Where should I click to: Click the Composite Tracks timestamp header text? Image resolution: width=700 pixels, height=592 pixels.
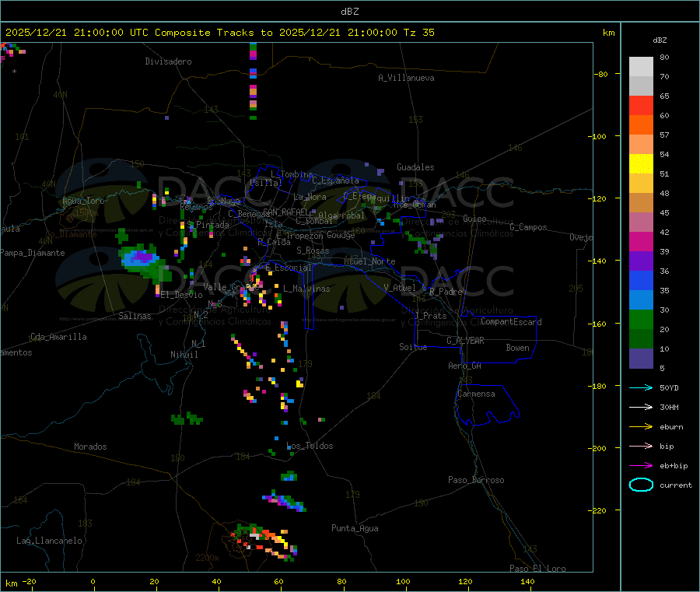[219, 33]
